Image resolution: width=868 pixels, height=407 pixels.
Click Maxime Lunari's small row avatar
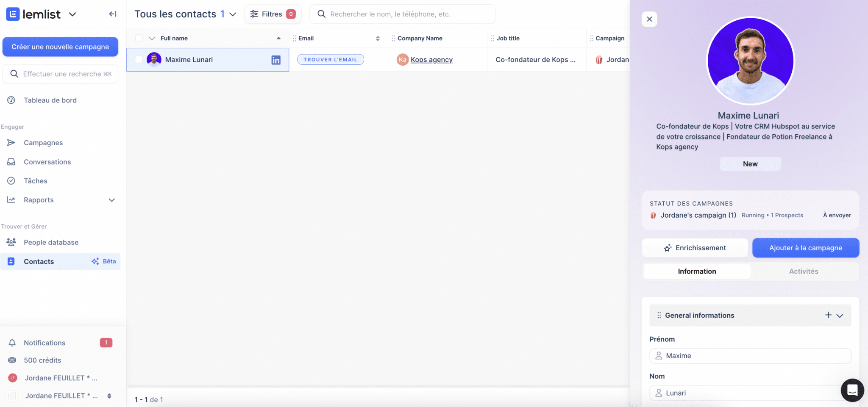(x=154, y=60)
